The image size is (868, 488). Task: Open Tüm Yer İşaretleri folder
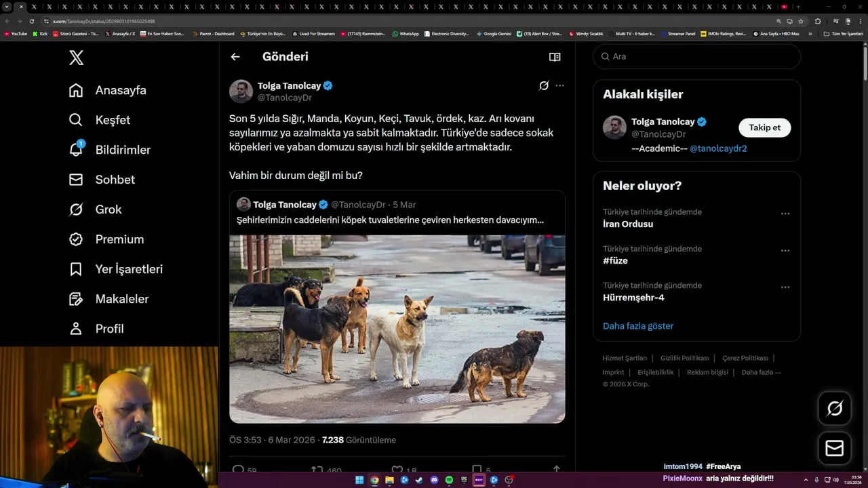click(843, 33)
